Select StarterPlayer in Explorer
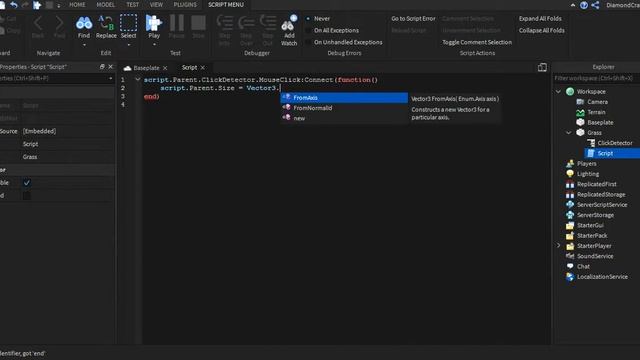This screenshot has height=360, width=640. pos(594,246)
